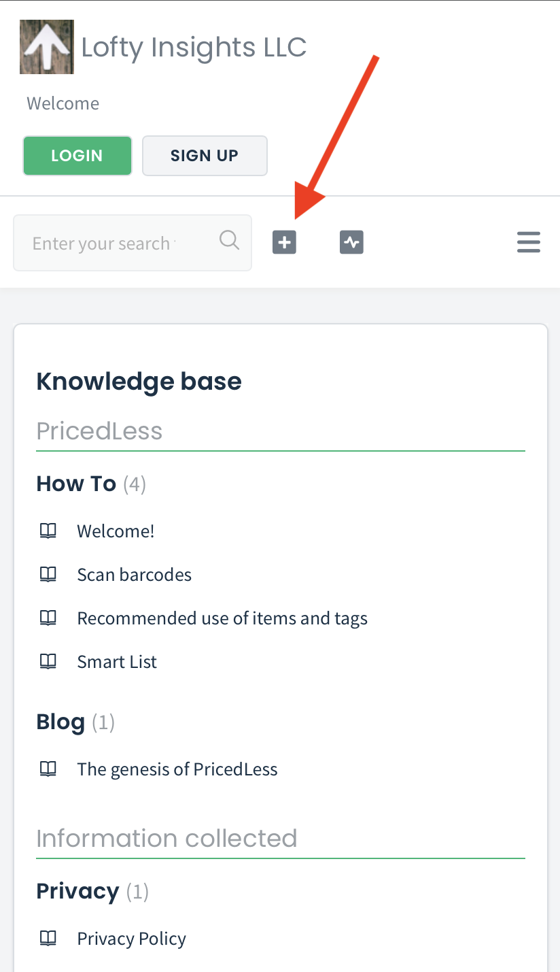Open the Blog category heading
The height and width of the screenshot is (972, 560).
point(60,722)
